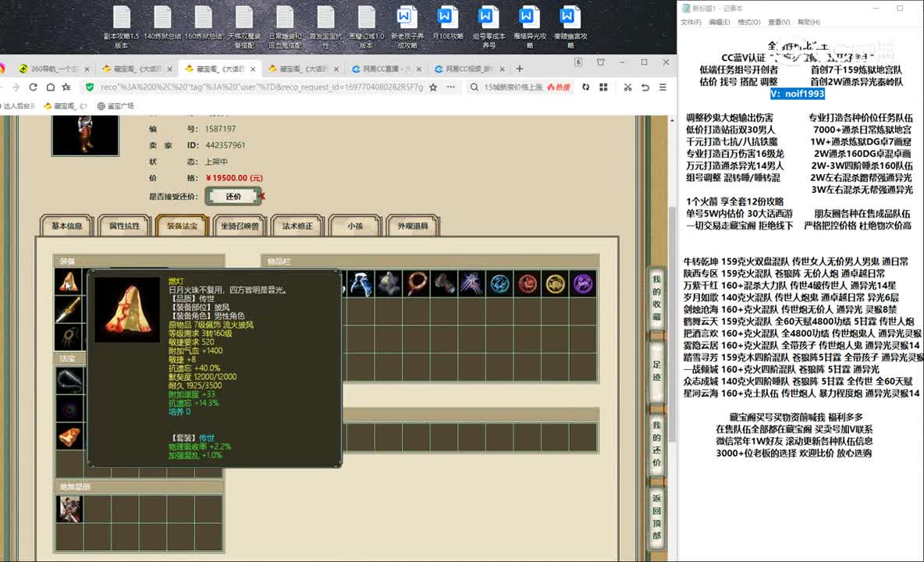Click the 我的收藏 side button

tap(656, 297)
